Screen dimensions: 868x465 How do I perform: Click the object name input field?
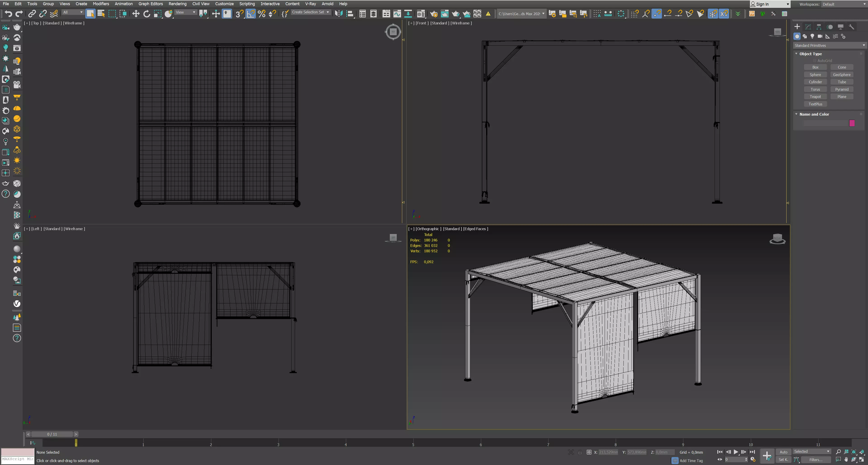[x=825, y=123]
